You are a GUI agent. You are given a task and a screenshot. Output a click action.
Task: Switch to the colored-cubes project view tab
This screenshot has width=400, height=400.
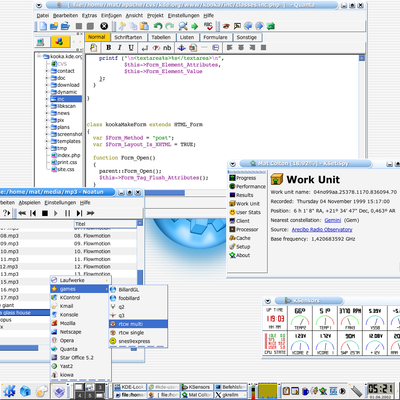(x=60, y=42)
